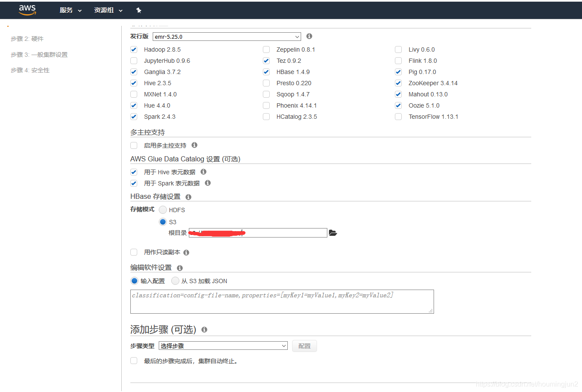
Task: Toggle Mahout 0.13.0 checkbox
Action: click(x=398, y=94)
